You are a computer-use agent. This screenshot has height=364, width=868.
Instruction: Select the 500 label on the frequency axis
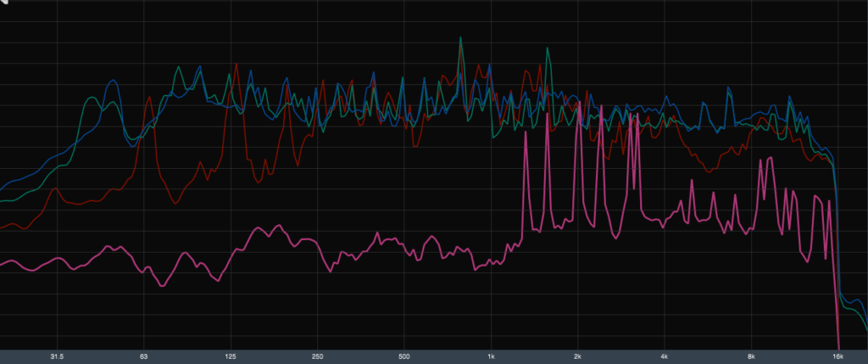[404, 356]
